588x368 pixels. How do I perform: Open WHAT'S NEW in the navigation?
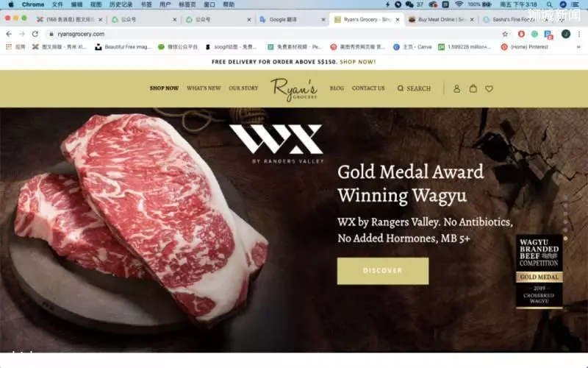coord(204,88)
